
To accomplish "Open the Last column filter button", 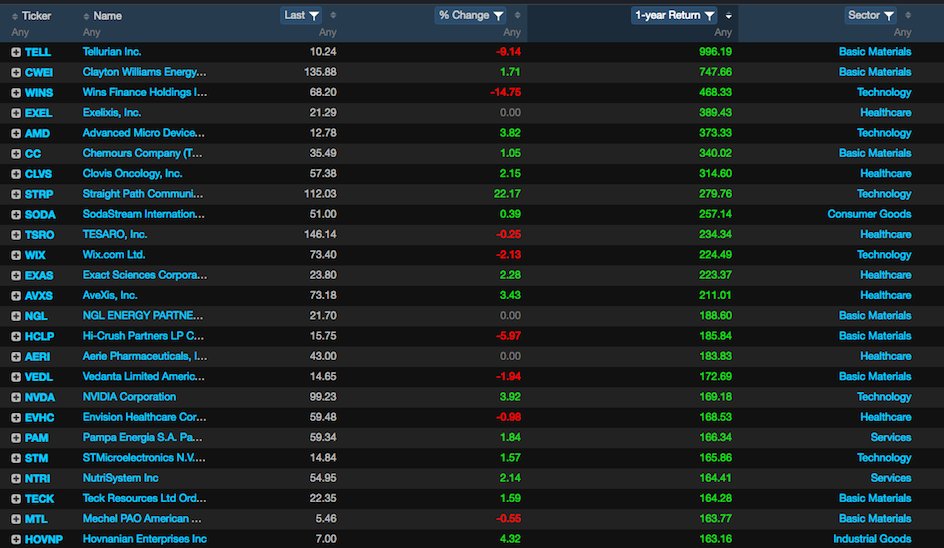I will coord(302,16).
